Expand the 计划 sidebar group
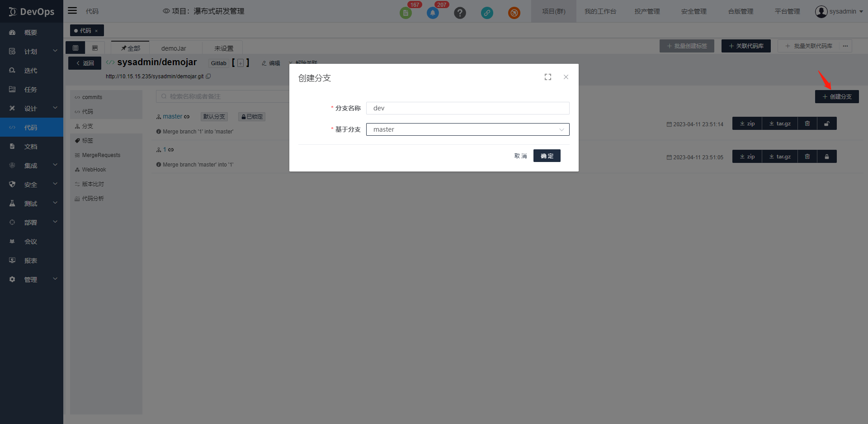 (x=32, y=52)
